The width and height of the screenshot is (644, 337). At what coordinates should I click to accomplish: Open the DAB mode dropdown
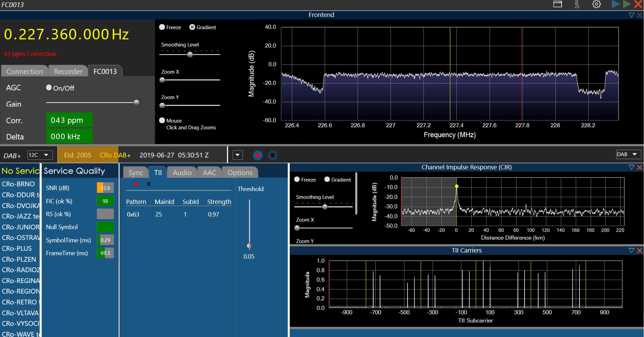(x=628, y=154)
